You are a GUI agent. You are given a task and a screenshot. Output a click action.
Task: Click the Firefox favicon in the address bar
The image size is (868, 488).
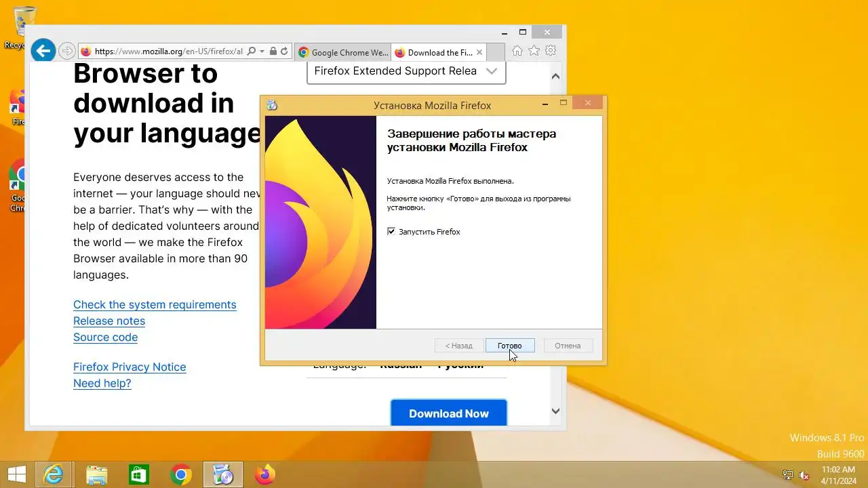[86, 52]
